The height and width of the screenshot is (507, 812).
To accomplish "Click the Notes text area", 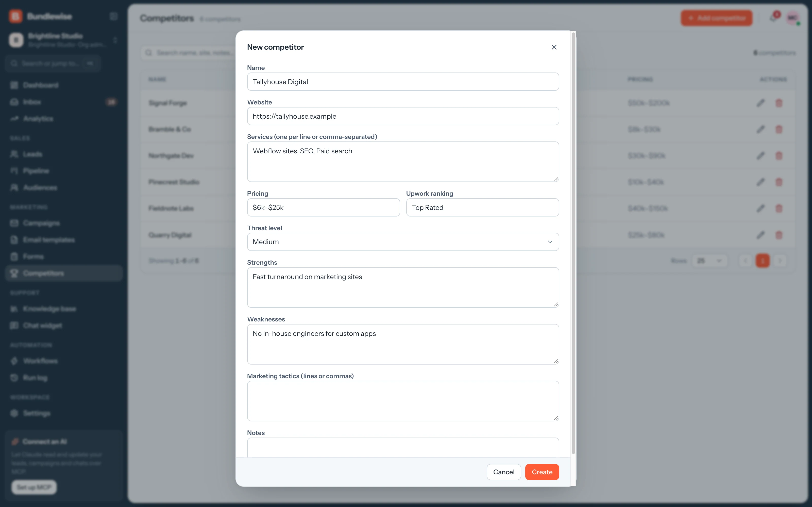I will [403, 447].
